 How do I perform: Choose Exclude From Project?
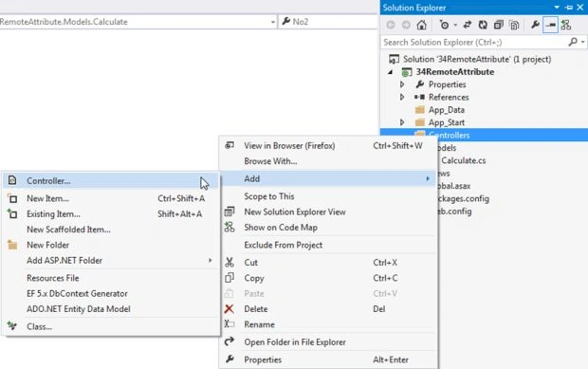tap(328, 245)
